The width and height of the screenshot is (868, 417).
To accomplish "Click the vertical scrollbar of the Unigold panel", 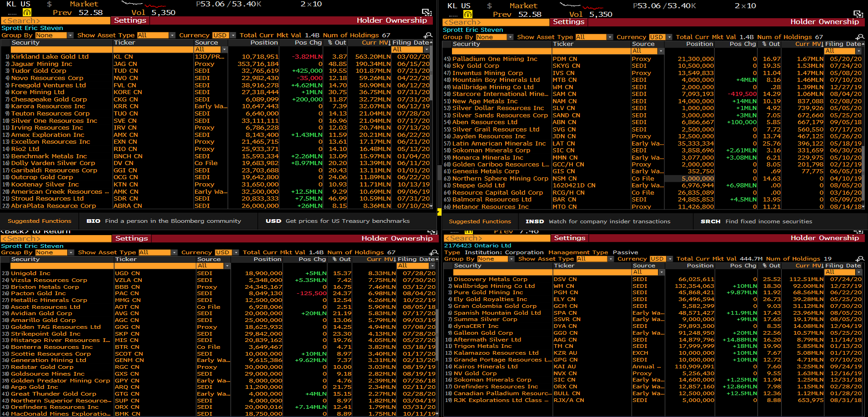I will (438, 336).
